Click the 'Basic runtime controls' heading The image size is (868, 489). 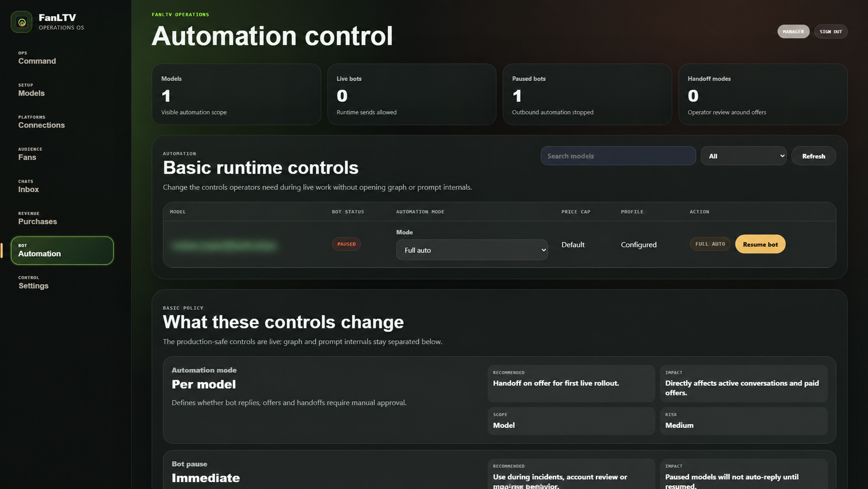(261, 168)
